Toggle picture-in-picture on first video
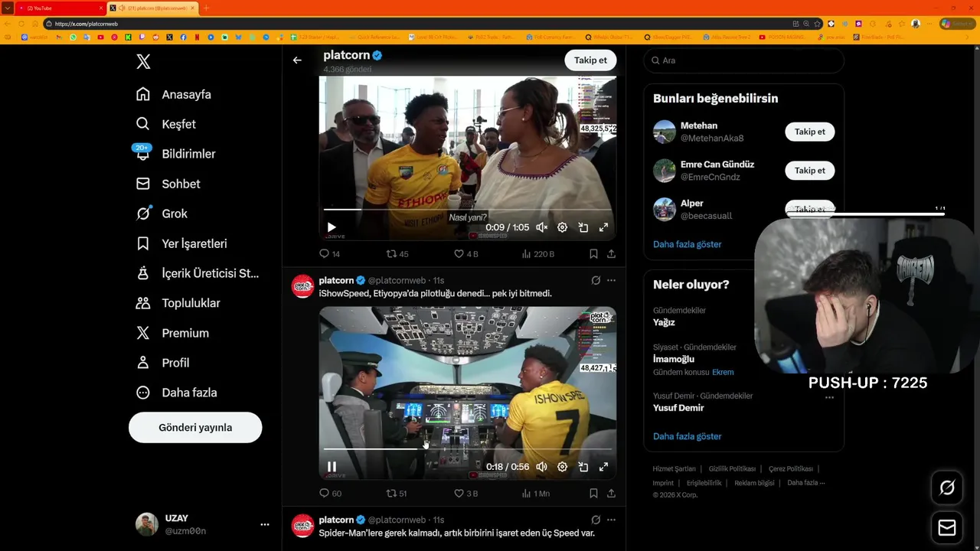This screenshot has width=980, height=551. tap(583, 227)
